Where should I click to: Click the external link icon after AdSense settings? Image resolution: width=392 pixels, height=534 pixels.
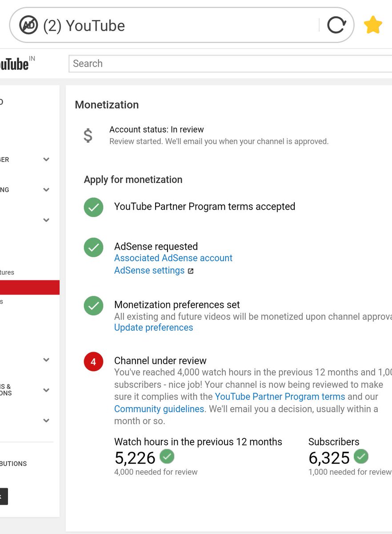(x=190, y=271)
